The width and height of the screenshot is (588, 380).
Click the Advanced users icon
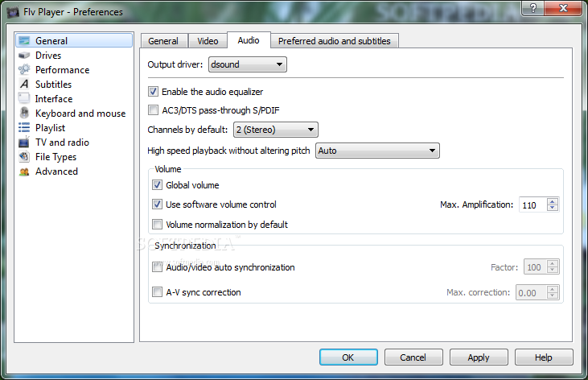coord(24,171)
